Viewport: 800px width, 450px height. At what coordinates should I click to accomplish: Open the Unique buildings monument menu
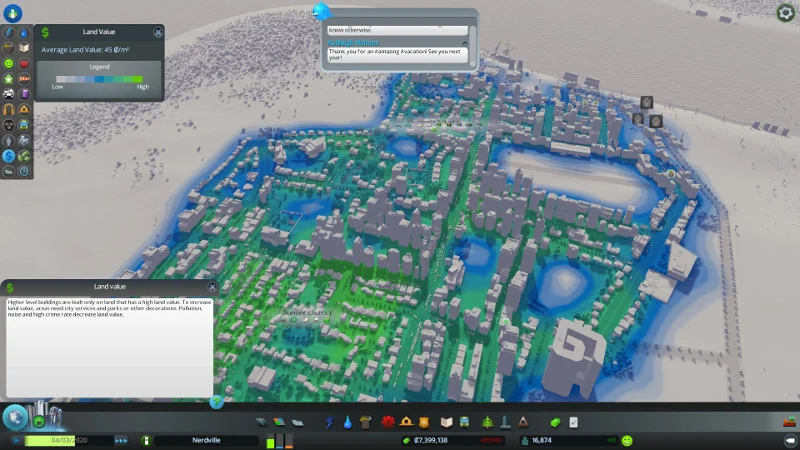pos(505,422)
